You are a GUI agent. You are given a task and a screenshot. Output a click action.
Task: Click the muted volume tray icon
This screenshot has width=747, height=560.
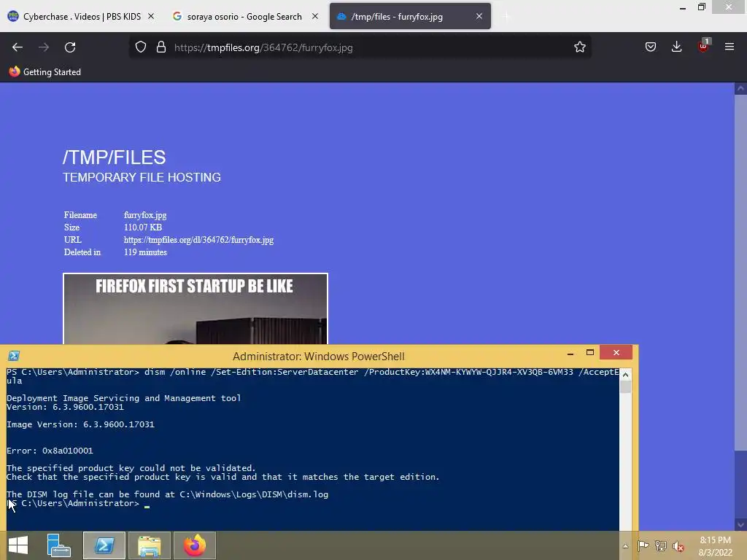point(678,546)
